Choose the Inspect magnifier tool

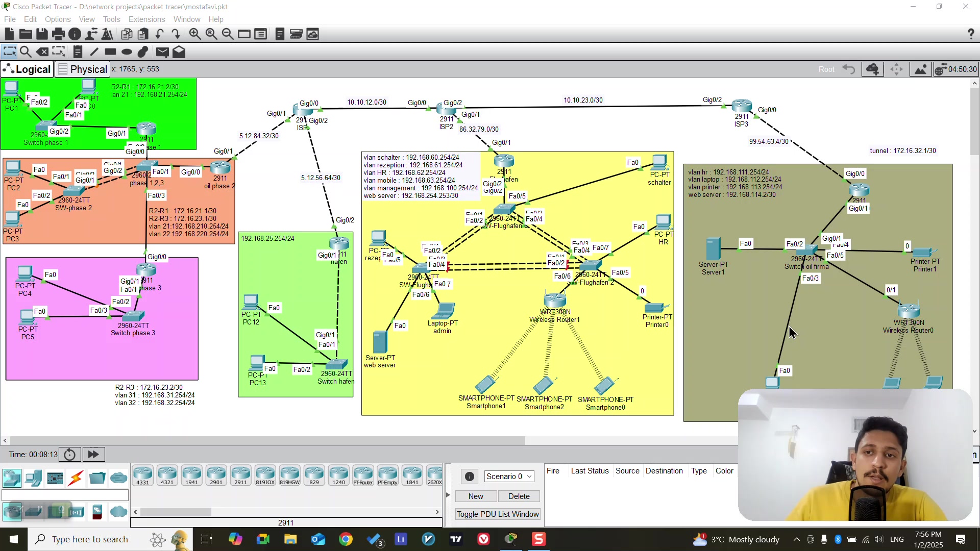click(x=26, y=52)
